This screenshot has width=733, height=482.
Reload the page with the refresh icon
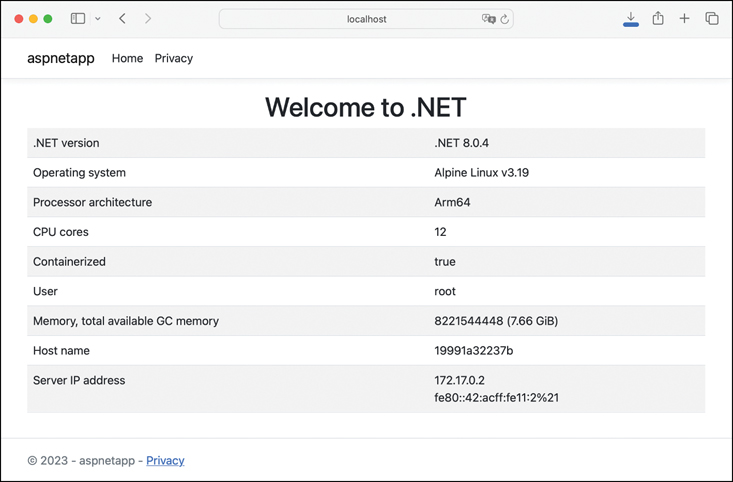[x=505, y=19]
